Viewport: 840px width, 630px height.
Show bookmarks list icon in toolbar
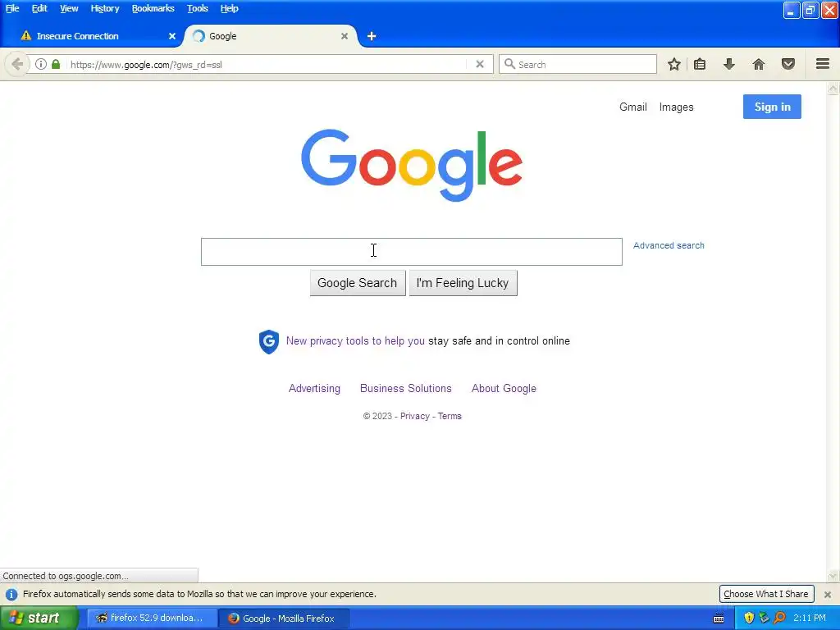[x=700, y=64]
